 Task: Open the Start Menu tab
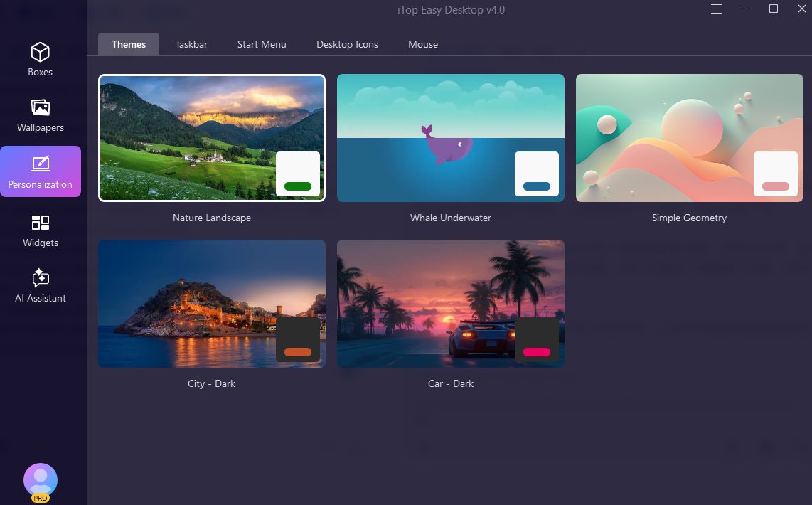tap(262, 44)
